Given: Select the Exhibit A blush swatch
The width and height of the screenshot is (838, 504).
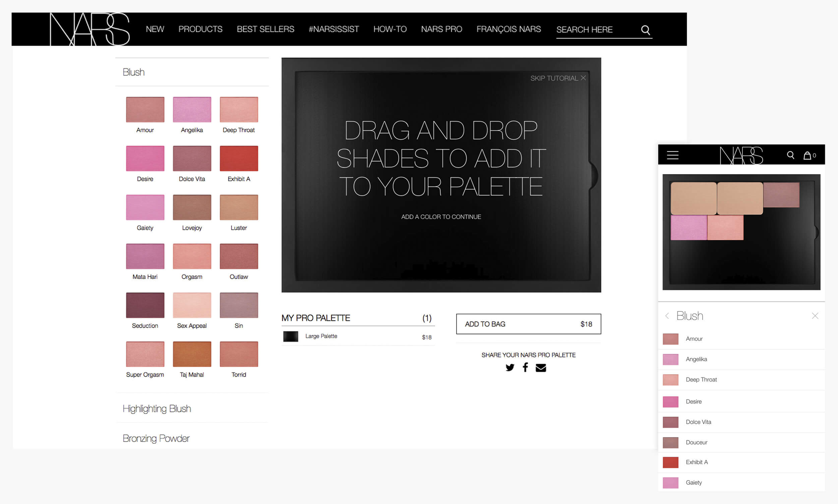Looking at the screenshot, I should (239, 158).
